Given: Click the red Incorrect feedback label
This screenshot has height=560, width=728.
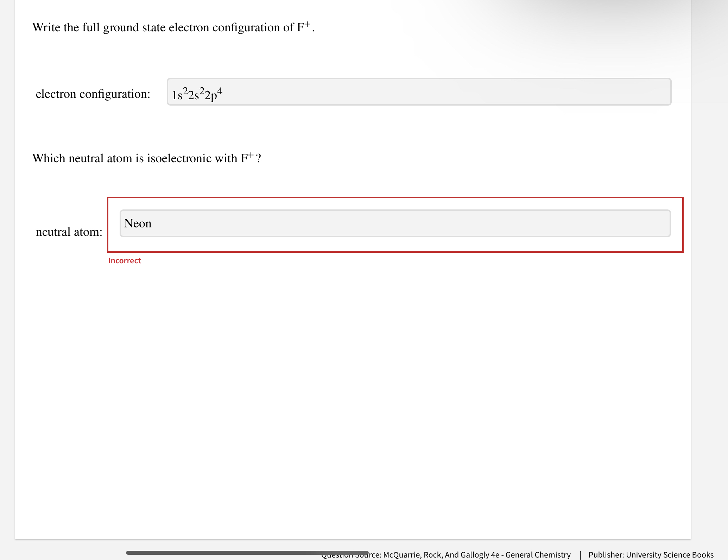Looking at the screenshot, I should tap(125, 260).
